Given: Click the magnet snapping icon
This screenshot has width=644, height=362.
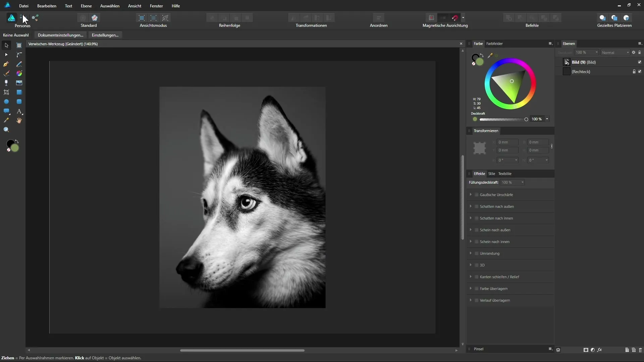Looking at the screenshot, I should tap(455, 18).
